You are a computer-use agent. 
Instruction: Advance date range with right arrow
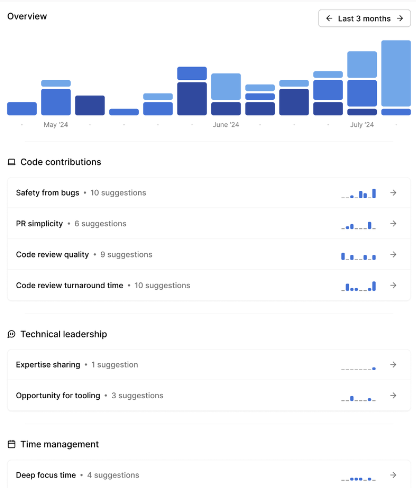point(400,18)
